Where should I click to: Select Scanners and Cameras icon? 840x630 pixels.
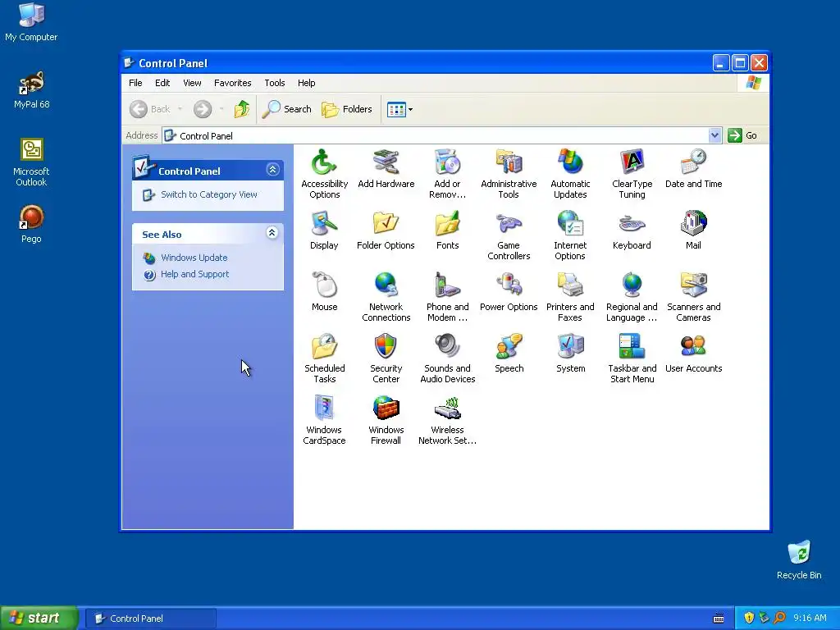(x=693, y=285)
